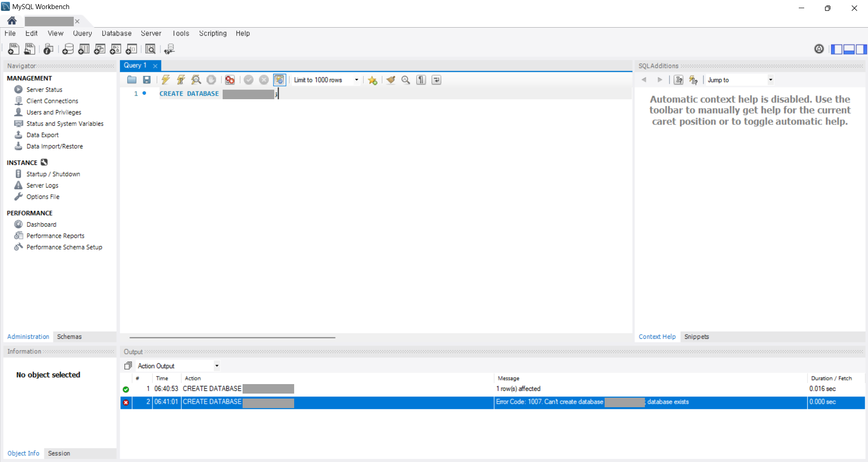Toggle stop-on-error for script execution

[230, 80]
